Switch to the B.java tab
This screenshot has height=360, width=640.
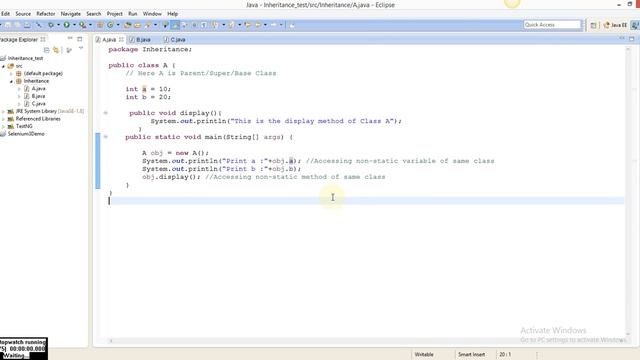(140, 40)
